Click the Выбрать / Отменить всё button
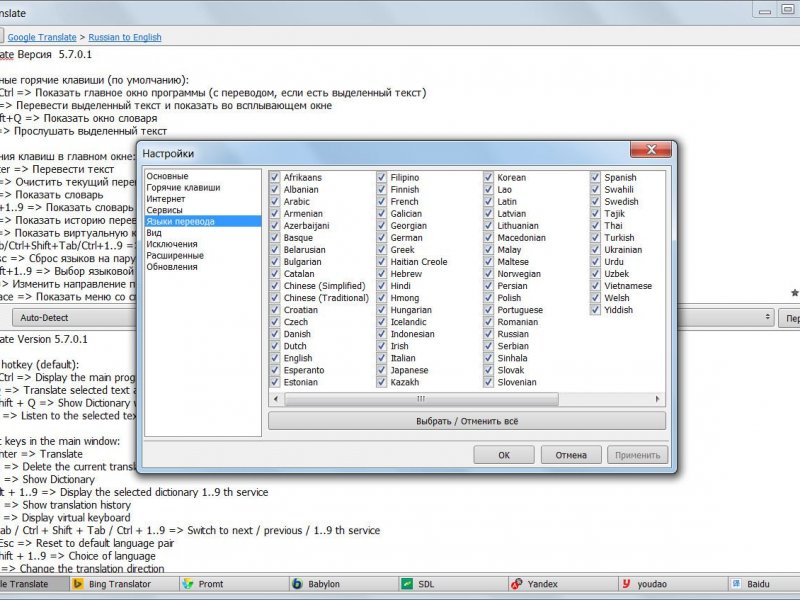The width and height of the screenshot is (800, 600). click(x=467, y=421)
